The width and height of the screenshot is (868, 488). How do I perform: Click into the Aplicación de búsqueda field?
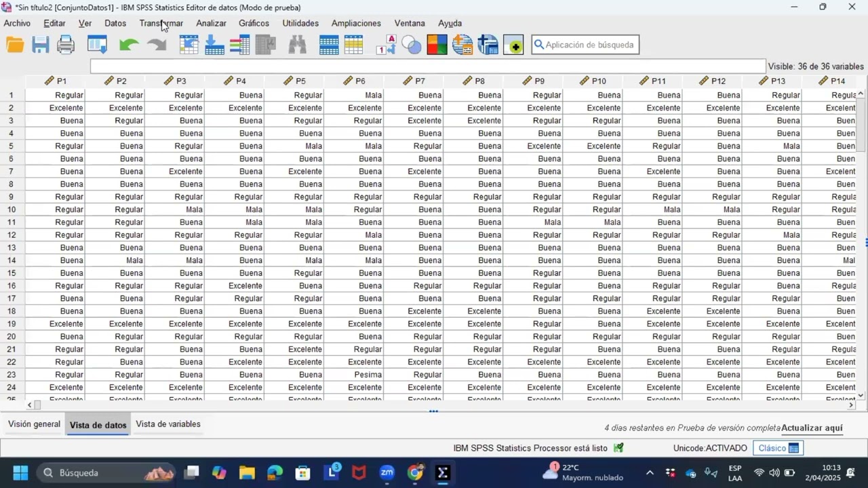585,45
